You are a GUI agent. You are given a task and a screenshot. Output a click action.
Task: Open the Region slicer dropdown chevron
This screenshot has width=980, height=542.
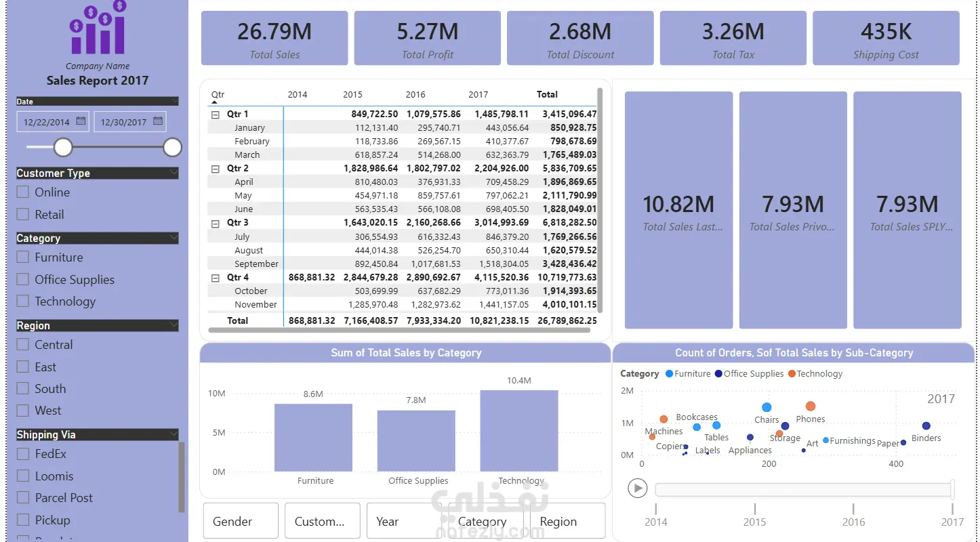175,325
